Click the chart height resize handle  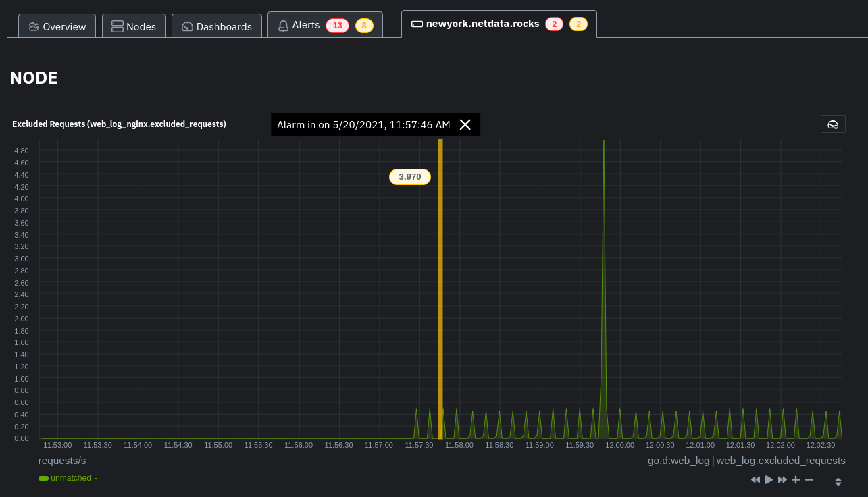coord(838,481)
